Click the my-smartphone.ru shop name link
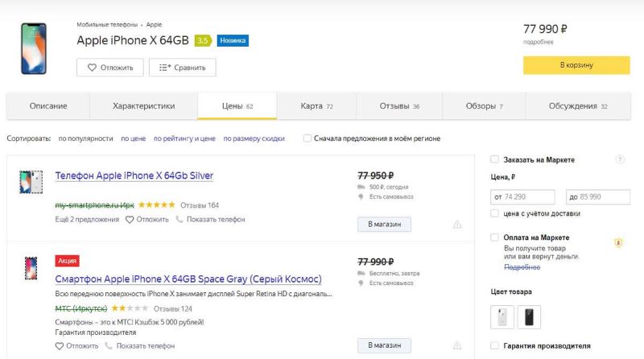This screenshot has height=359, width=644. pos(94,205)
